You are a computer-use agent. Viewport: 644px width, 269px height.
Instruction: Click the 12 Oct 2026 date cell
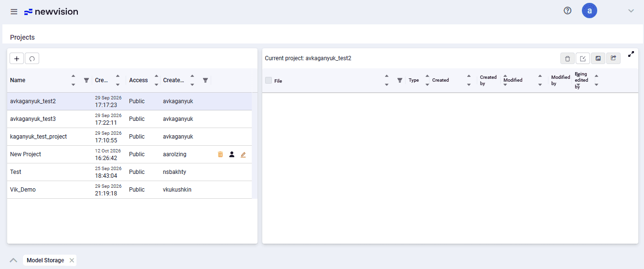coord(108,151)
